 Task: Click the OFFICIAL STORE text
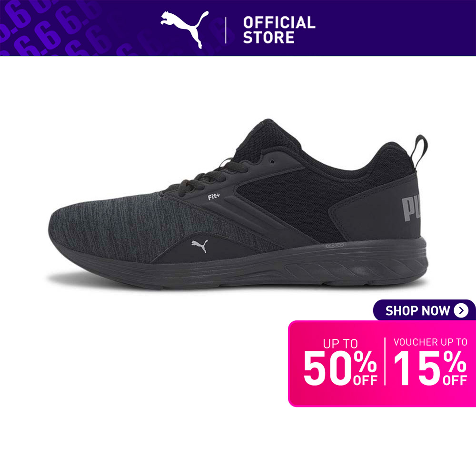(x=279, y=30)
